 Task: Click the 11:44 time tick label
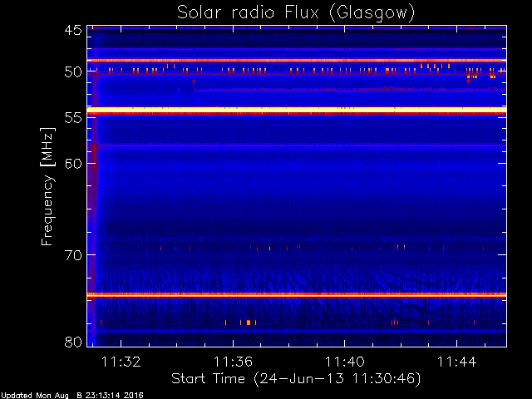coord(456,362)
